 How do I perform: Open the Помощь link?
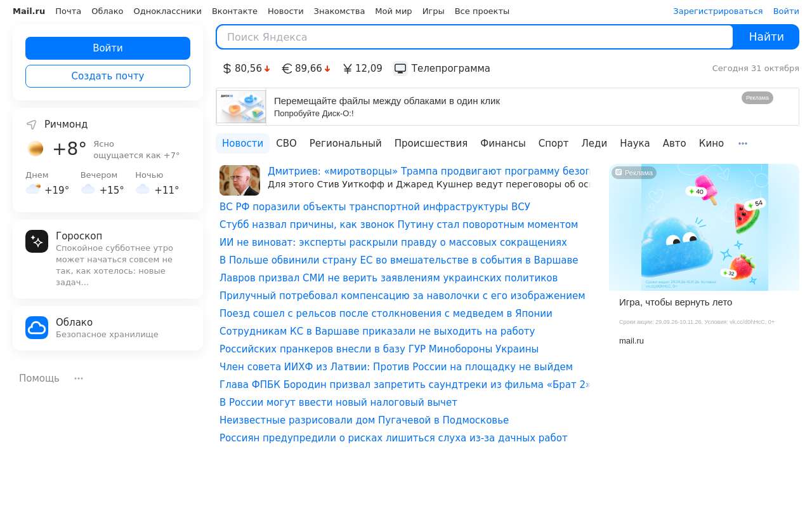tap(39, 378)
